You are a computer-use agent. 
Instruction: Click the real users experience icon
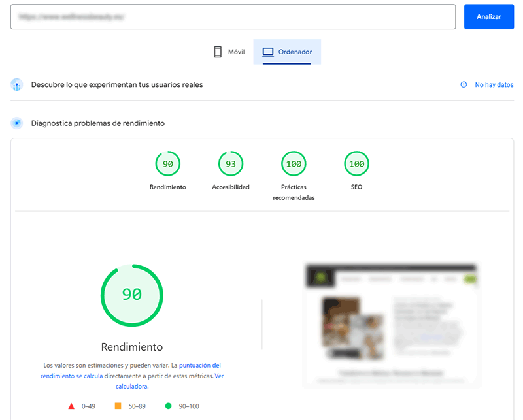click(x=16, y=85)
